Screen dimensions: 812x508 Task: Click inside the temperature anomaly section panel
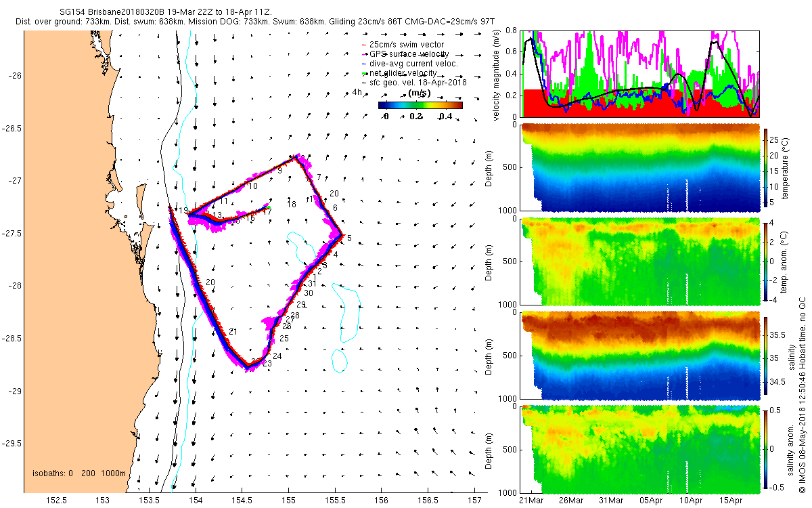[640, 261]
